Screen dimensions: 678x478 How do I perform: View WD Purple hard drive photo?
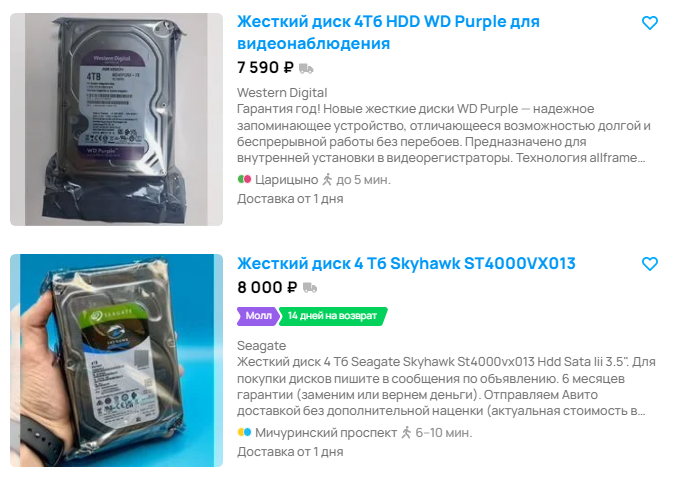coord(116,119)
